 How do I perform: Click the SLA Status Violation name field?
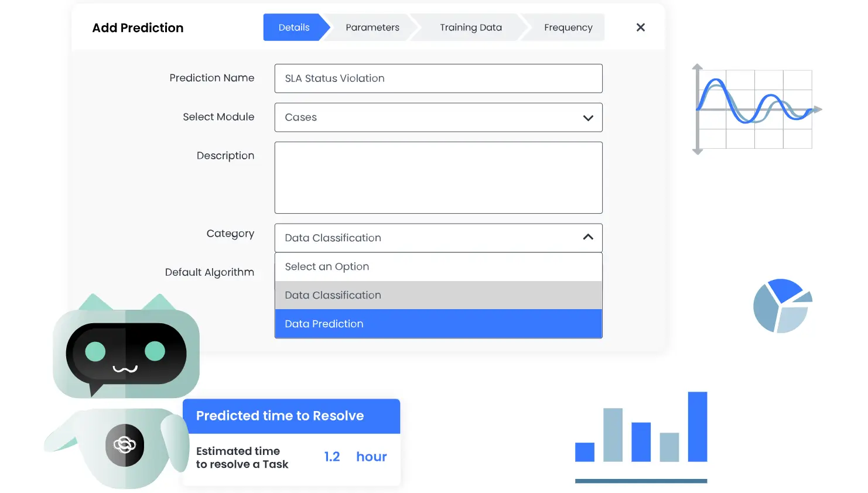438,78
